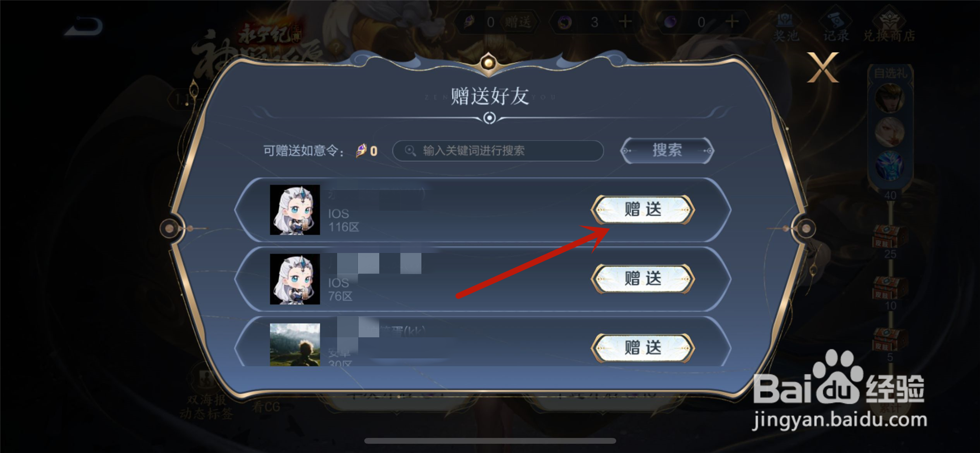Click the 搜索 search button
Screen dimensions: 980x453
coord(667,150)
